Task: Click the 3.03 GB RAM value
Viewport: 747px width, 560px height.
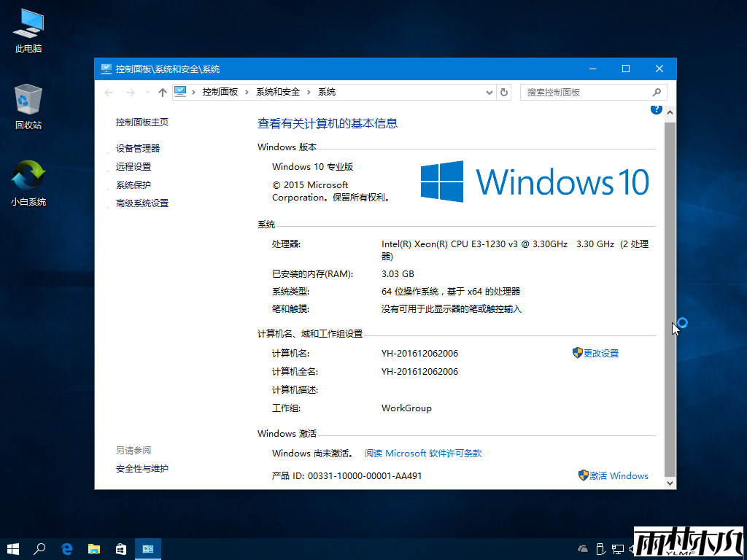Action: [x=398, y=274]
